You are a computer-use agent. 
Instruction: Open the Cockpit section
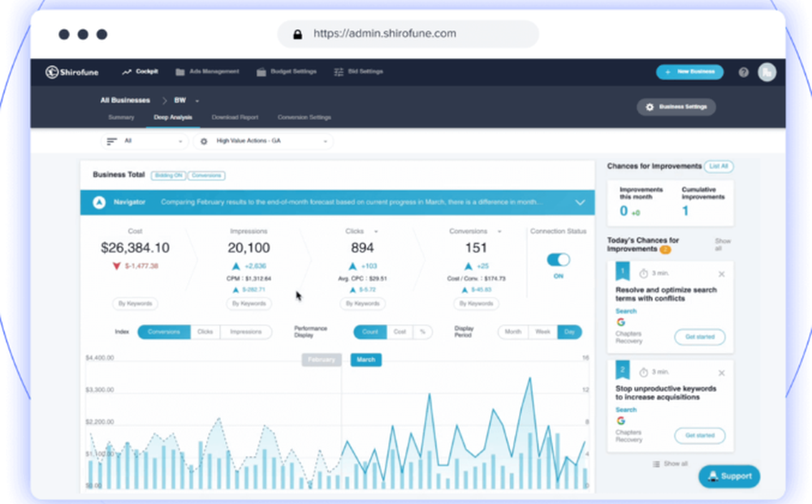(140, 71)
